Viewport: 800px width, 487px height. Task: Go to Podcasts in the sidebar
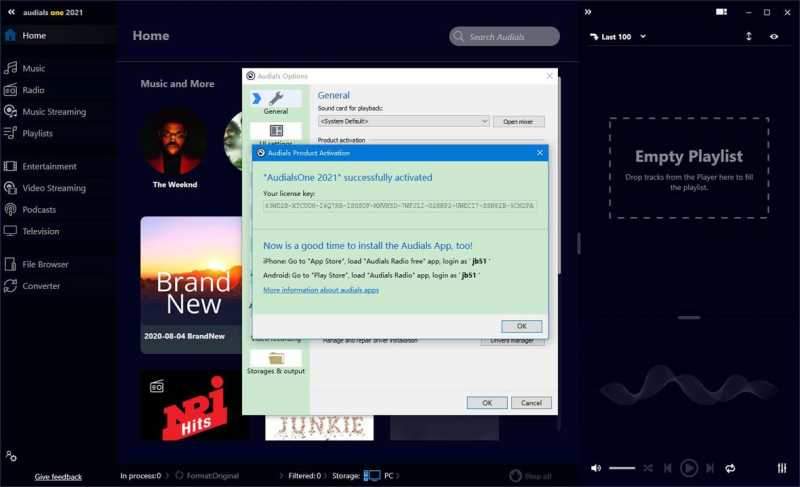tap(39, 210)
